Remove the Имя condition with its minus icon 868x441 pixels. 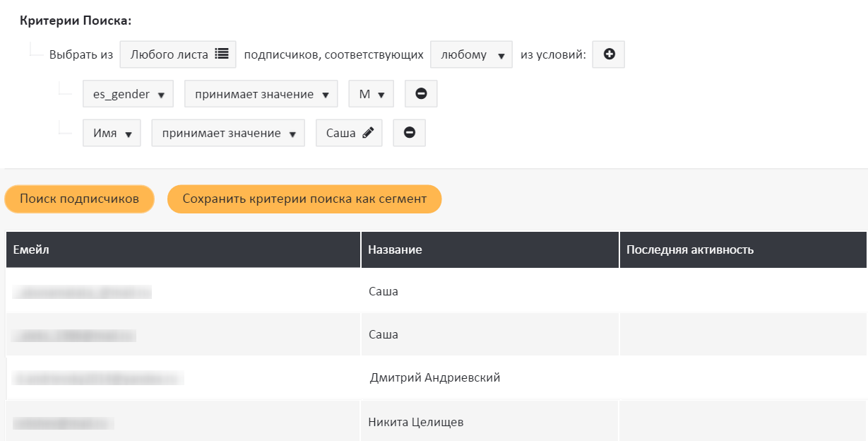(409, 133)
